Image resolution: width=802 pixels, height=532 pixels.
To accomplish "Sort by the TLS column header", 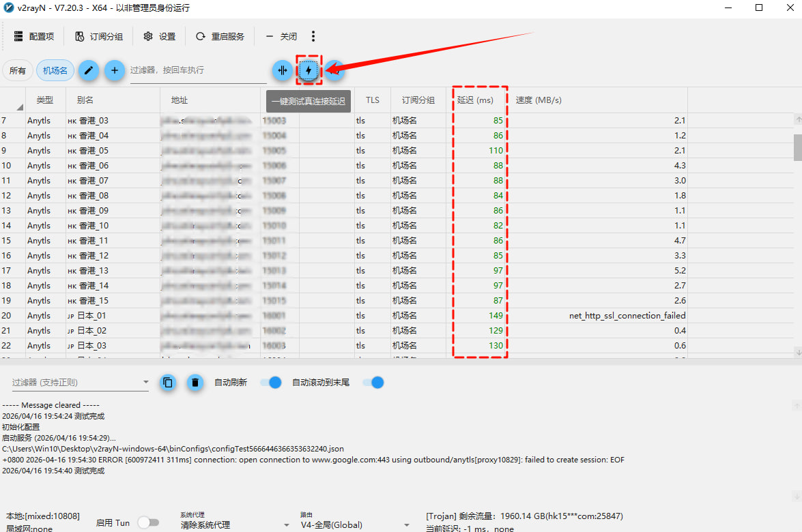I will click(x=373, y=100).
